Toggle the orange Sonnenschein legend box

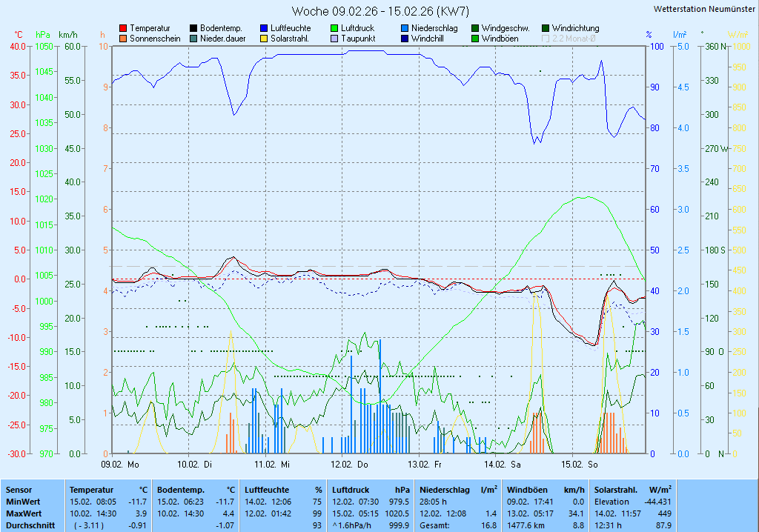(x=123, y=39)
